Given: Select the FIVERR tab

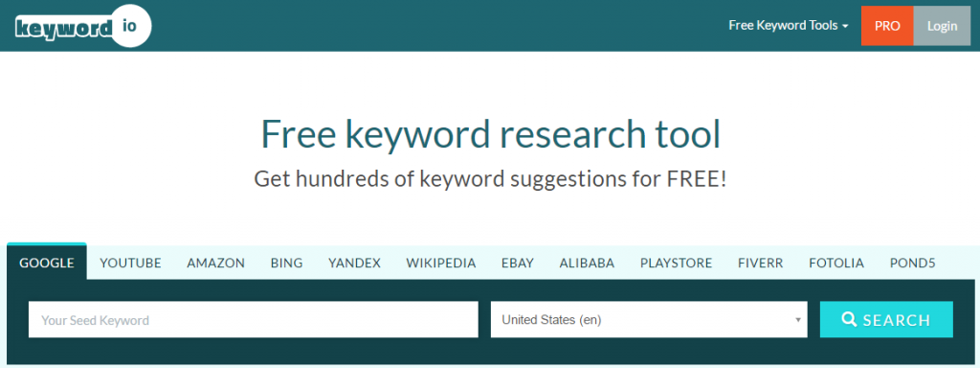Looking at the screenshot, I should [x=760, y=263].
